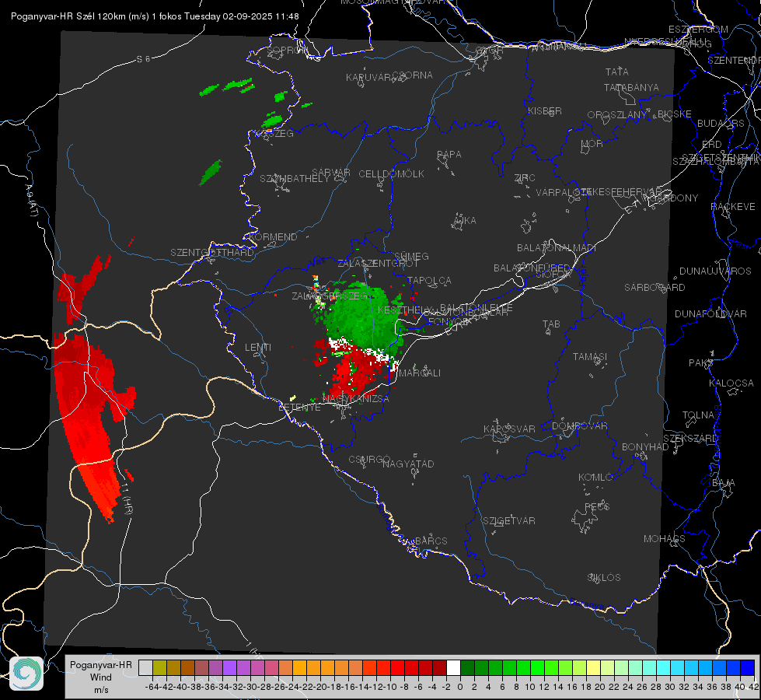Select the ZIRC city label
761x700 pixels.
[525, 178]
